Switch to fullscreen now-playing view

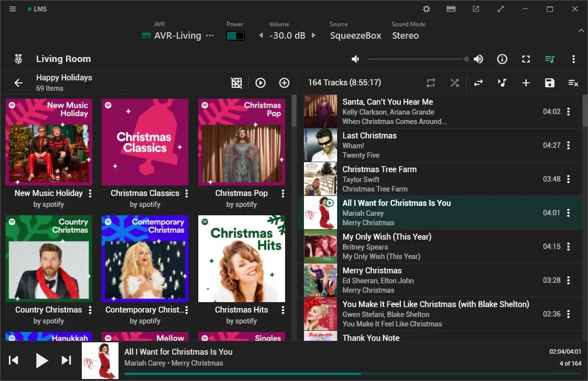point(526,59)
